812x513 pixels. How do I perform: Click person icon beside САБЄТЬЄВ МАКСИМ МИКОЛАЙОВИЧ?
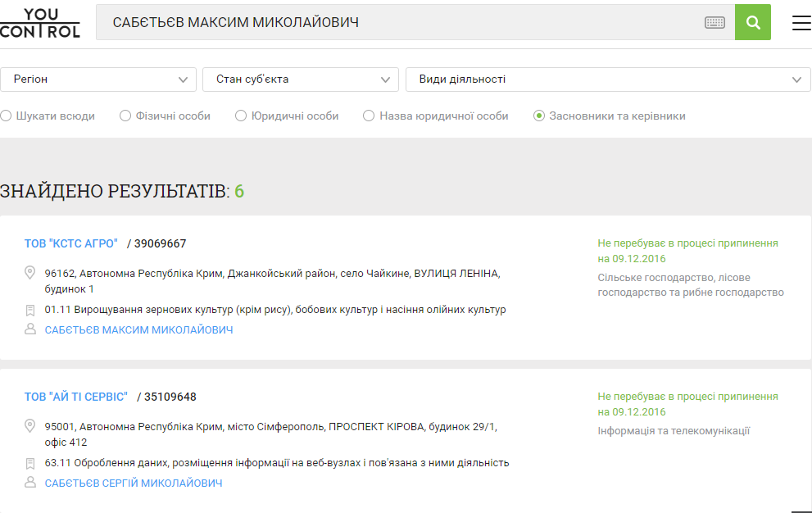[30, 329]
